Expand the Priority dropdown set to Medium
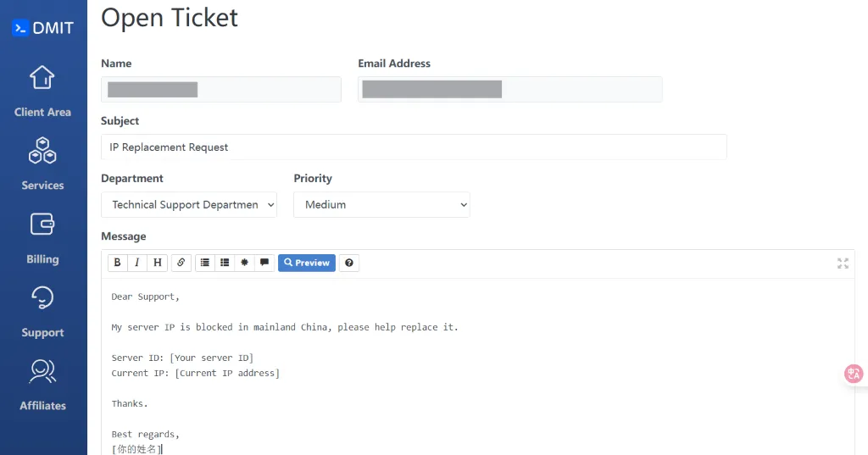The width and height of the screenshot is (868, 455). point(381,204)
